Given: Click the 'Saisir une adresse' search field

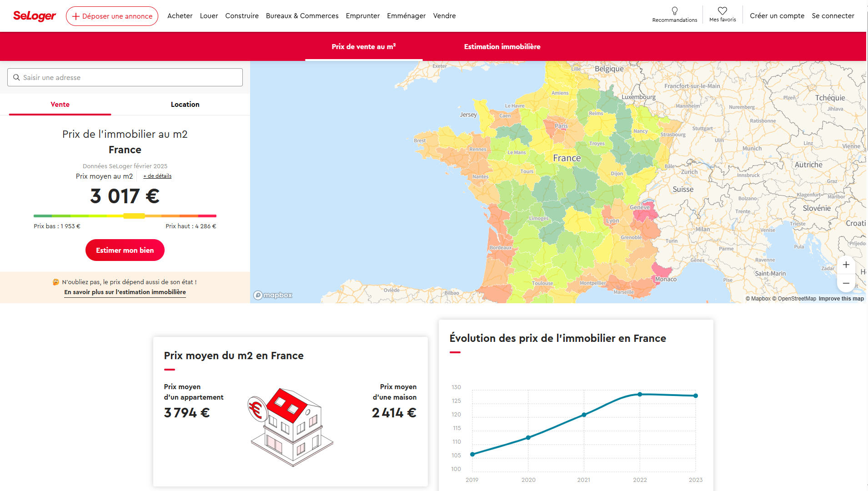Looking at the screenshot, I should pos(130,78).
